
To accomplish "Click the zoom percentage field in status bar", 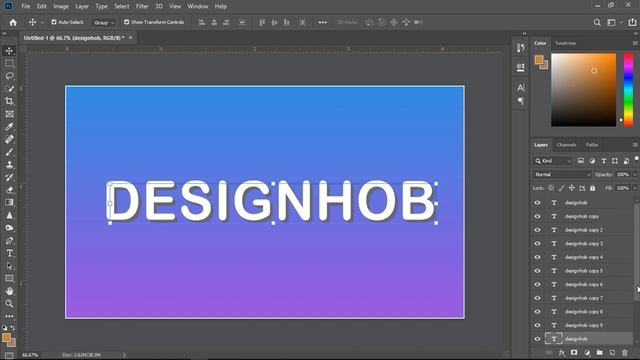I will (30, 355).
